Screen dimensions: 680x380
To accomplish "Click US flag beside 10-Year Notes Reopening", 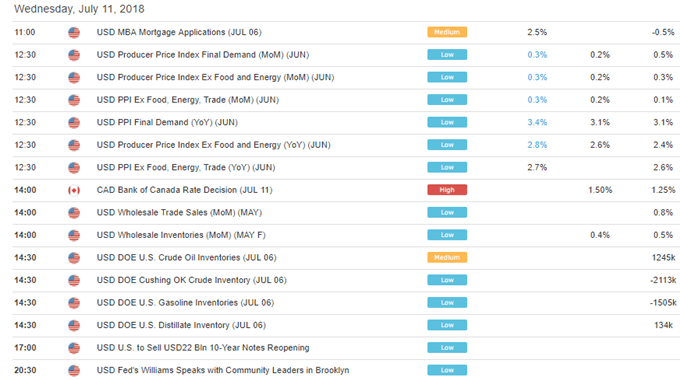I will (74, 348).
